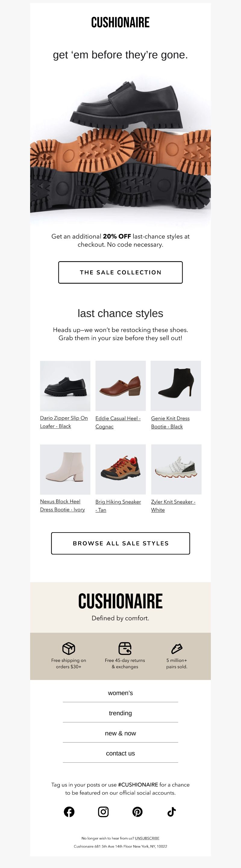Click Browse All Sale Styles button
This screenshot has height=868, width=241.
pyautogui.click(x=120, y=543)
